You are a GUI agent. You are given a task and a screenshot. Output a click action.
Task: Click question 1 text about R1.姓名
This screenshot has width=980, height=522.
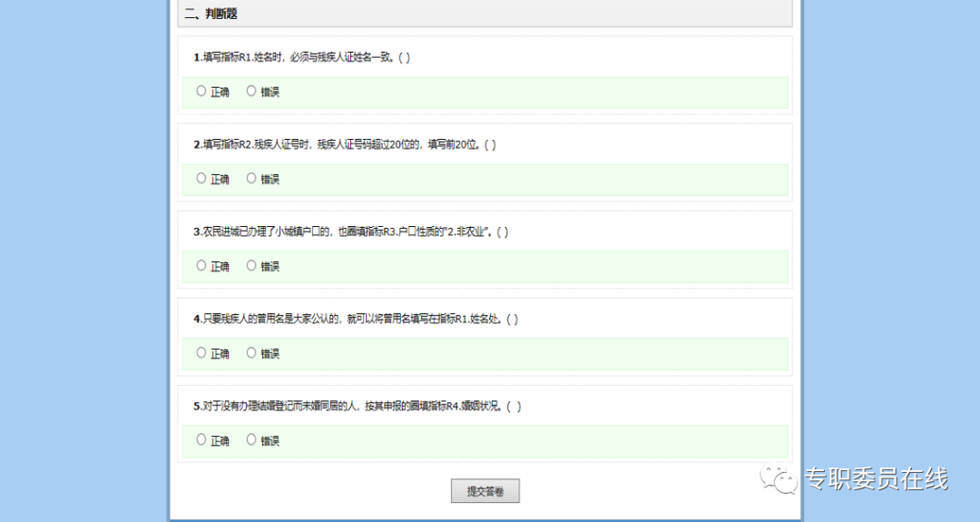coord(302,57)
